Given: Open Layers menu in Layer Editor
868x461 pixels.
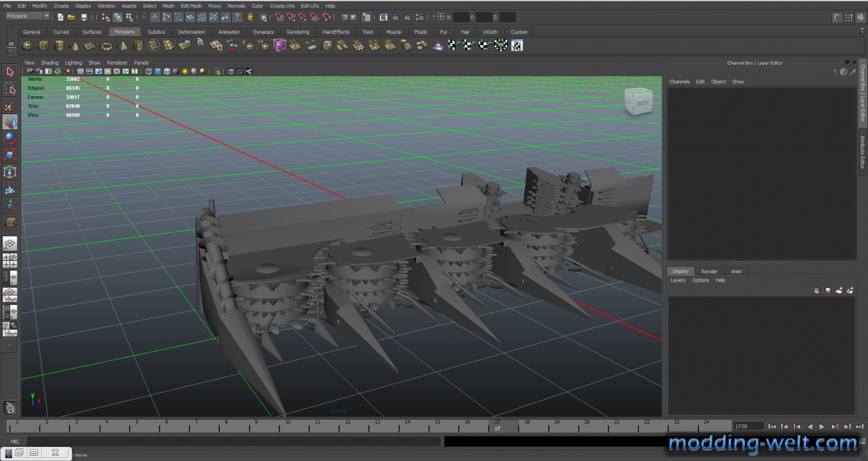Looking at the screenshot, I should coord(678,280).
